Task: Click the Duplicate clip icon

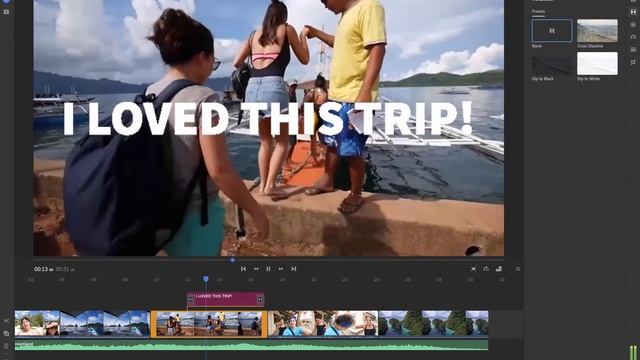Action: click(x=6, y=333)
